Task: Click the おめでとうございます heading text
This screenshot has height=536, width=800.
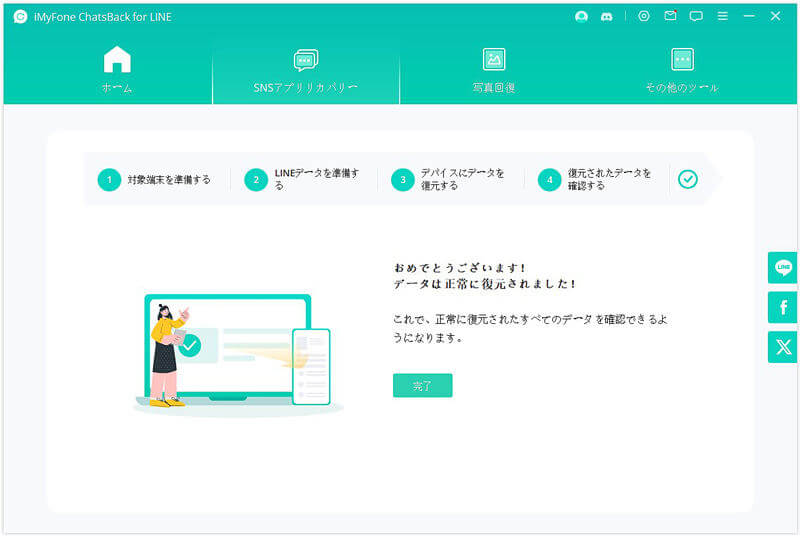Action: point(459,268)
